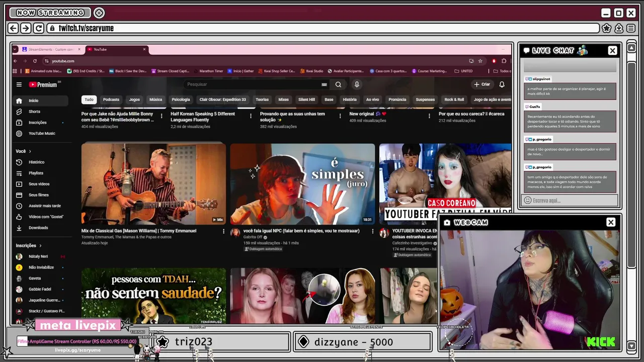Screen dimensions: 644x362
Task: Open Vídeos com "Gostei" in the sidebar
Action: pos(40,217)
